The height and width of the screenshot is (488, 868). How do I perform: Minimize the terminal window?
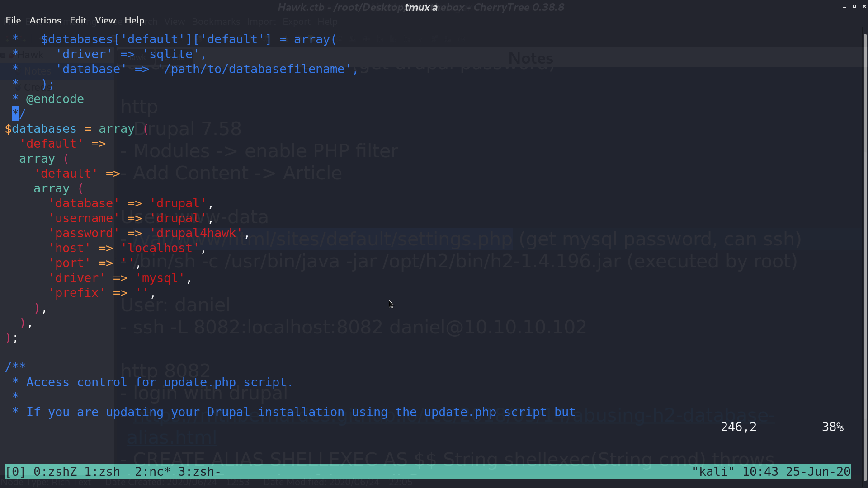click(x=844, y=7)
